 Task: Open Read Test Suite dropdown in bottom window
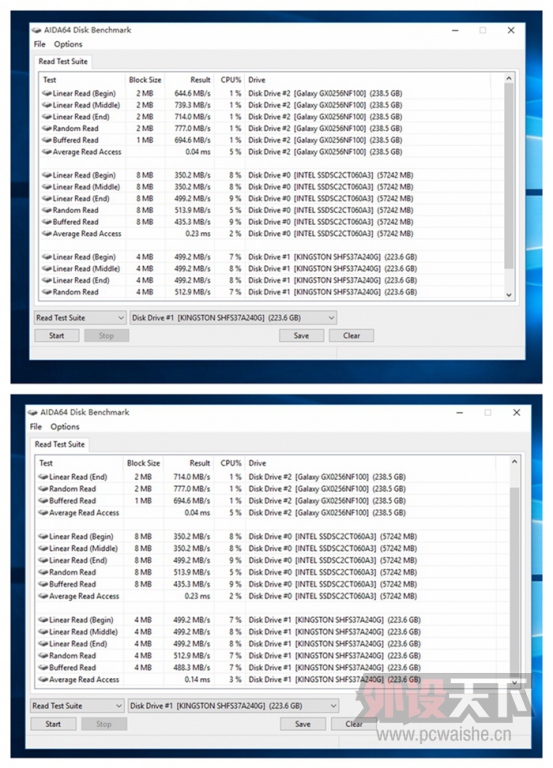point(77,706)
